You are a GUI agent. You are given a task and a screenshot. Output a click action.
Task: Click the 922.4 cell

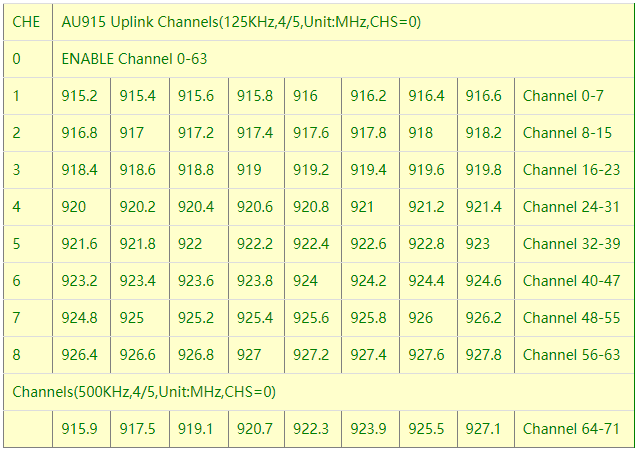tap(313, 244)
